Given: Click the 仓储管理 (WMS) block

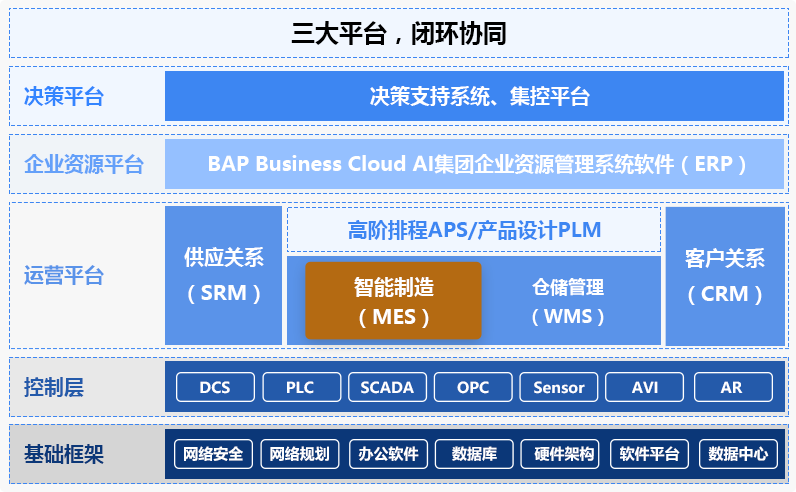Looking at the screenshot, I should [x=568, y=302].
